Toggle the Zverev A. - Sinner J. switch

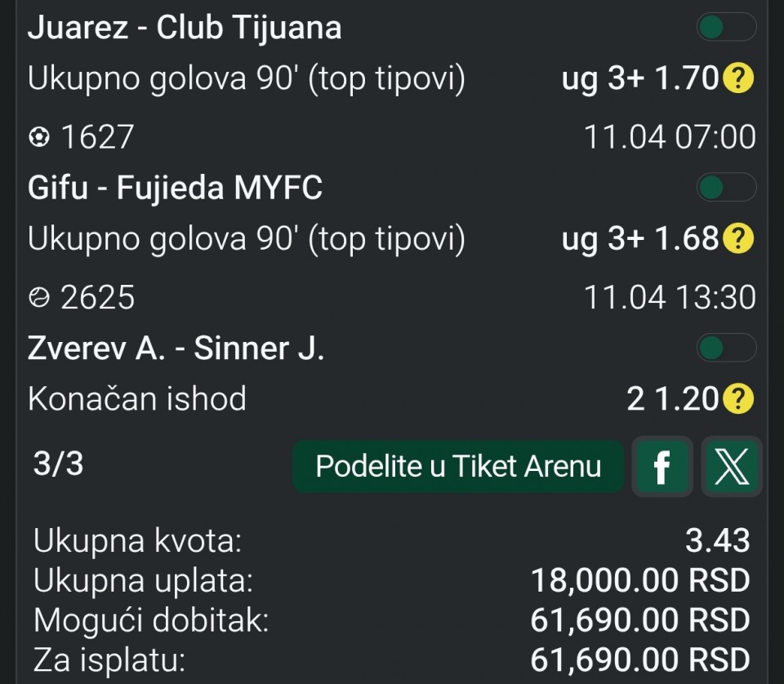point(725,349)
